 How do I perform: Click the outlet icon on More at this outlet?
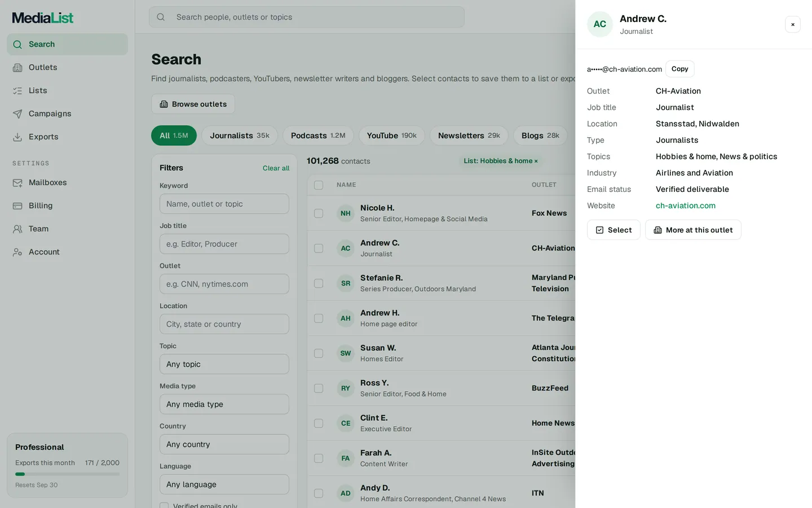657,230
